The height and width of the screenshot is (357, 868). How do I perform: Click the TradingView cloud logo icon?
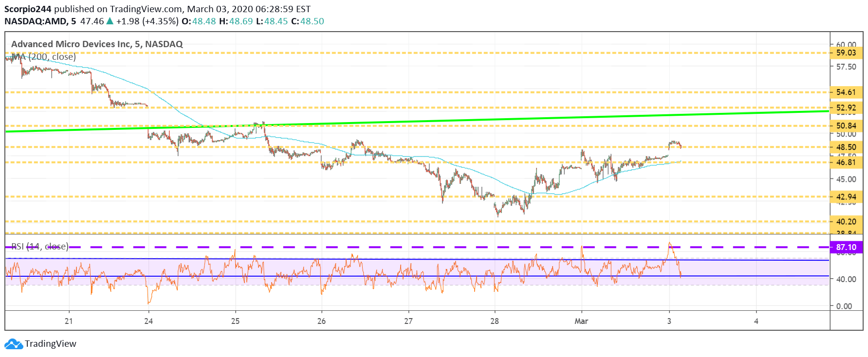tap(14, 344)
